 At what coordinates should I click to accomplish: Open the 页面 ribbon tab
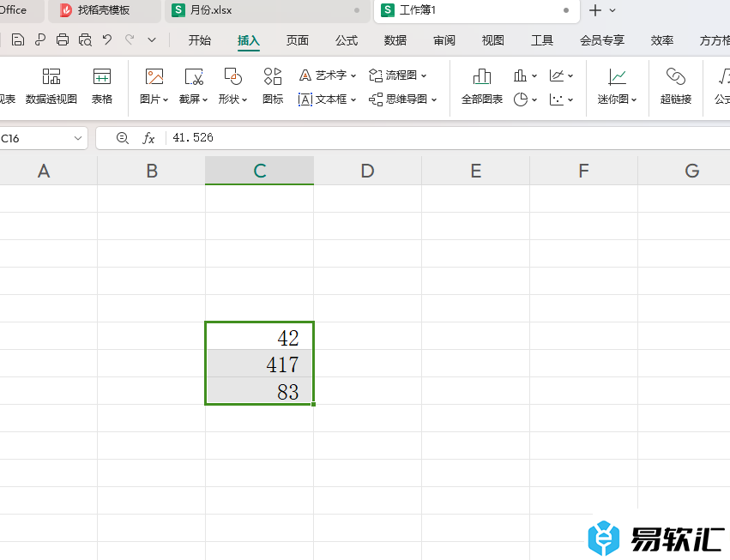click(x=297, y=40)
